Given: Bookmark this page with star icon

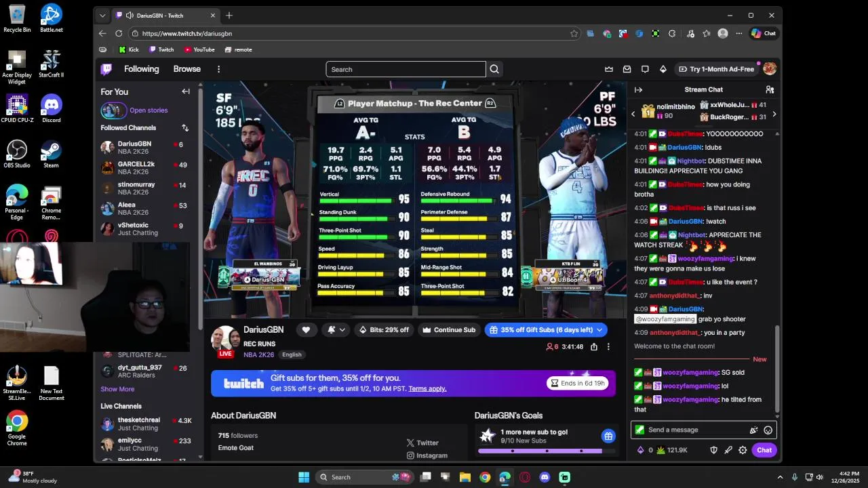Looking at the screenshot, I should (x=574, y=33).
